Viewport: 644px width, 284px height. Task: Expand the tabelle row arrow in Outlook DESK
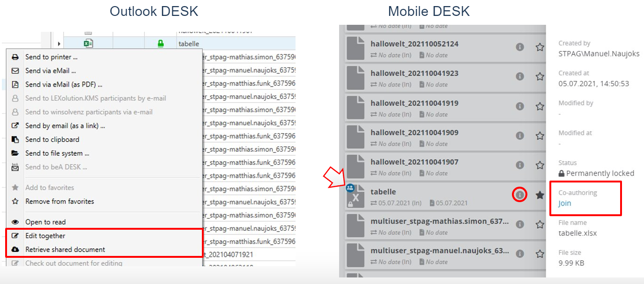point(59,44)
